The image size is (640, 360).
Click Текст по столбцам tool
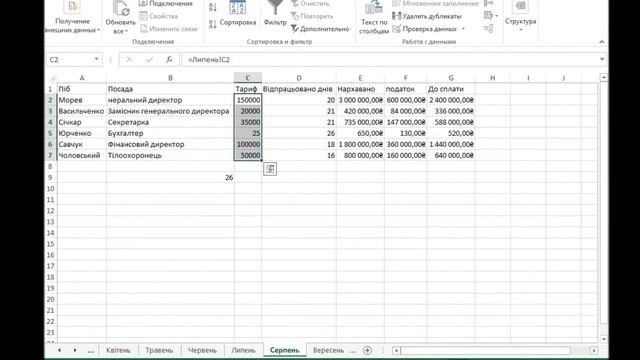tap(374, 18)
